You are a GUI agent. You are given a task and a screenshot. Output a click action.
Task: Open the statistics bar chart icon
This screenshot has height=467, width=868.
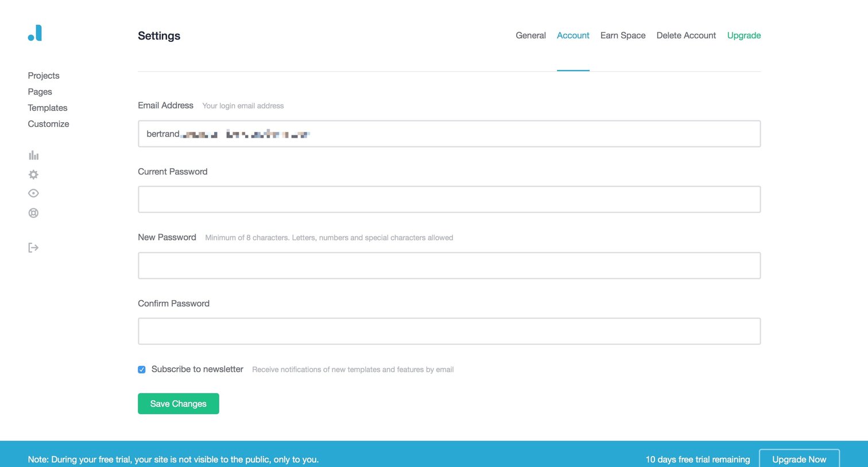(34, 155)
